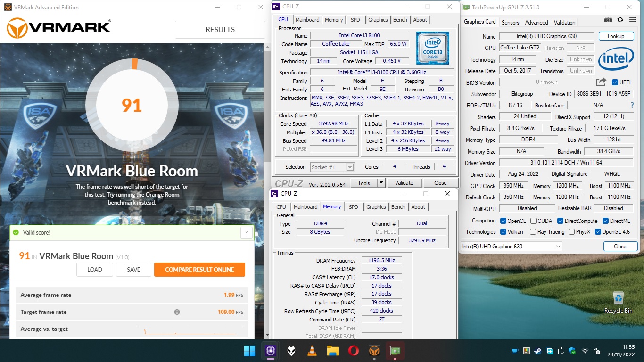
Task: Open the Validation tab in GPU-Z
Action: 564,23
